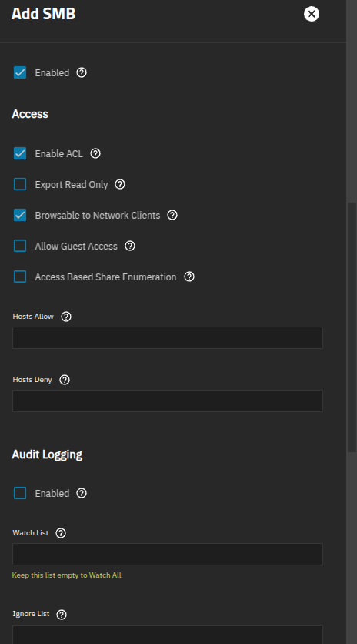This screenshot has height=644, width=357.
Task: Show help for Enable ACL
Action: point(95,153)
